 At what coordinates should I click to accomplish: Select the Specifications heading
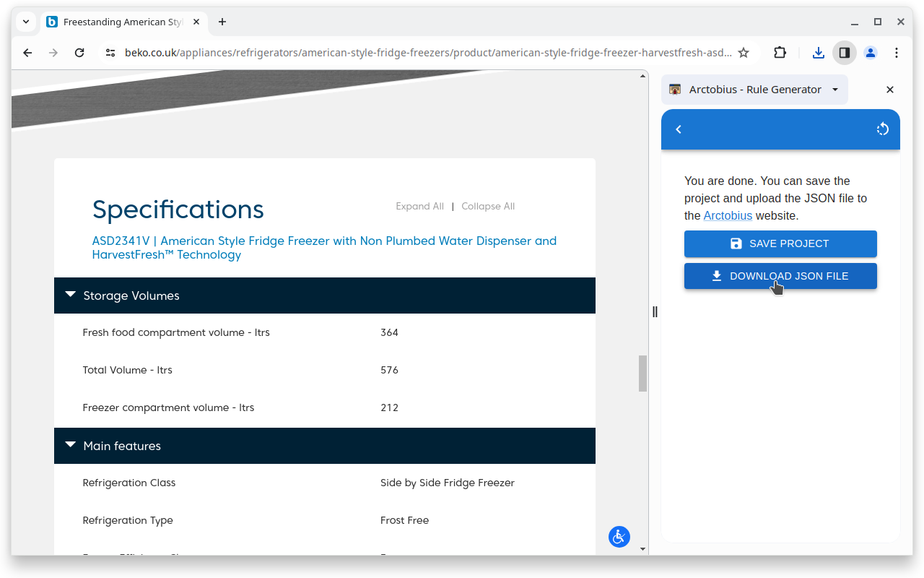[x=178, y=210]
